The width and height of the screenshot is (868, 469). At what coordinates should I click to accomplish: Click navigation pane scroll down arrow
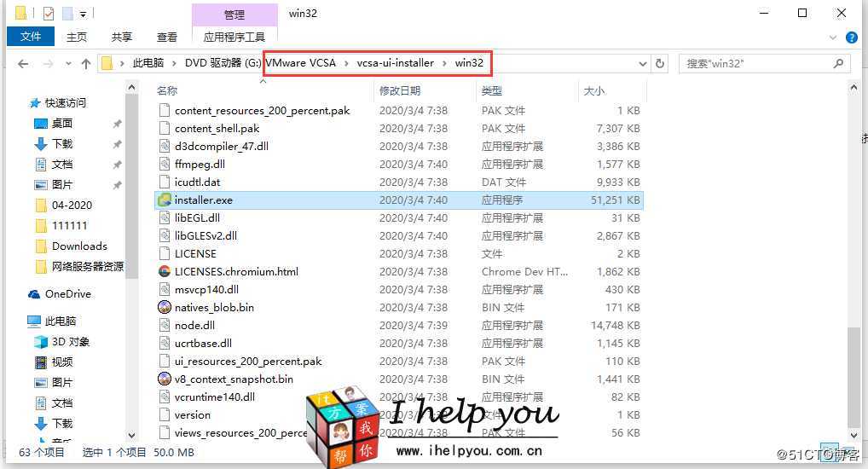[132, 435]
